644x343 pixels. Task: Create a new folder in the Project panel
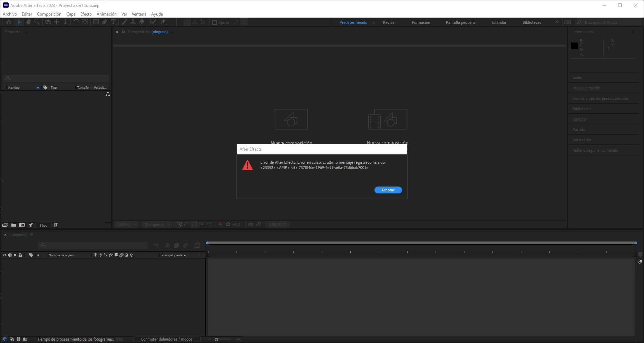tap(13, 225)
